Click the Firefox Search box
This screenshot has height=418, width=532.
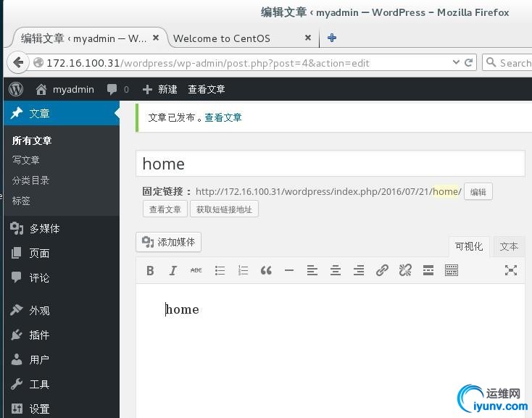point(507,63)
